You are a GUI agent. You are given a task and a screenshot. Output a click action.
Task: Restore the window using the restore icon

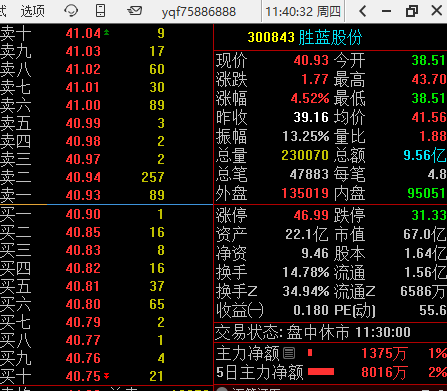[412, 11]
